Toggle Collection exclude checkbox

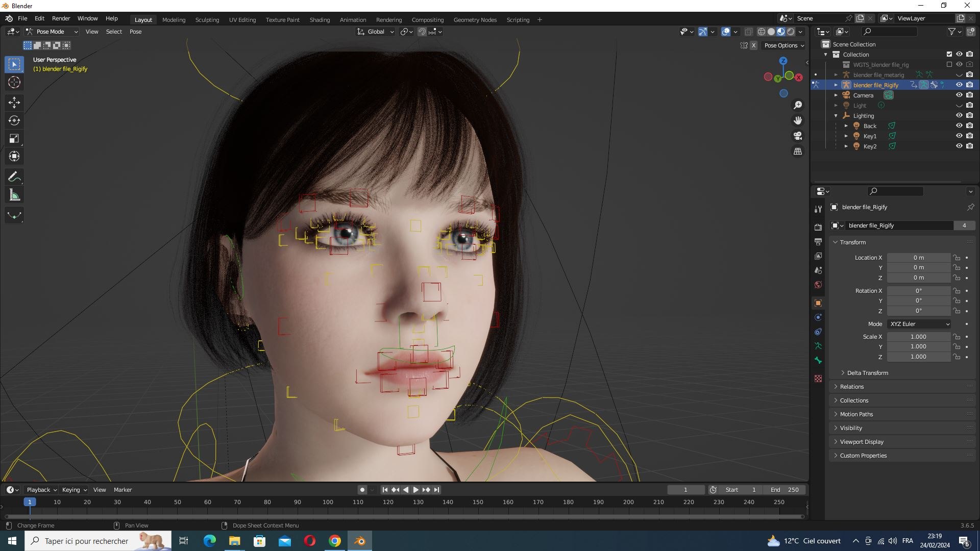click(x=949, y=54)
